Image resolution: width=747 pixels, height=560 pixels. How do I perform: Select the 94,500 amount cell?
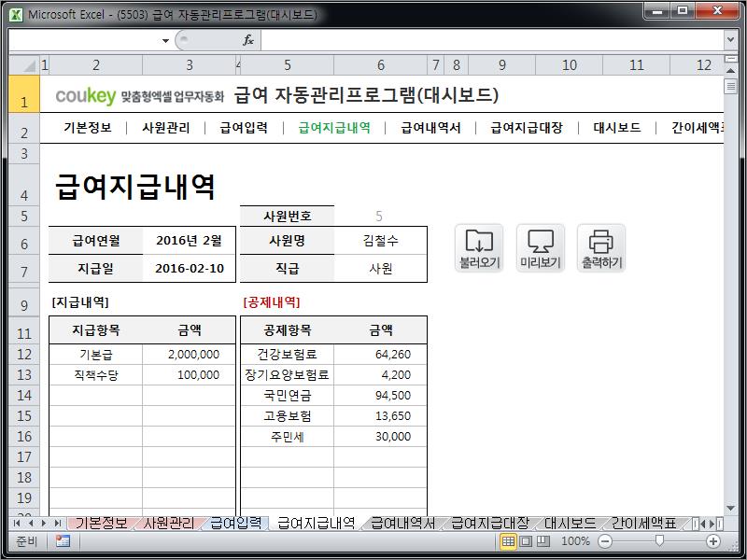pyautogui.click(x=380, y=395)
